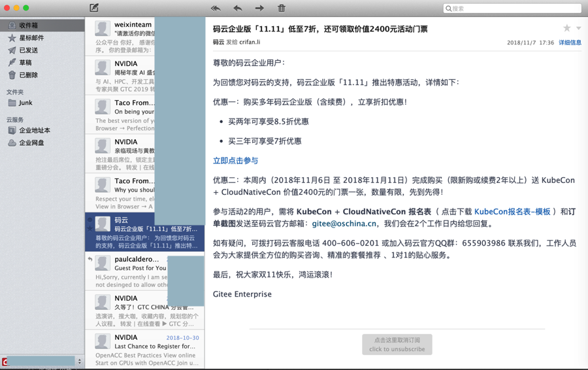Open the 草稿 drafts folder
This screenshot has height=370, width=588.
click(x=42, y=62)
